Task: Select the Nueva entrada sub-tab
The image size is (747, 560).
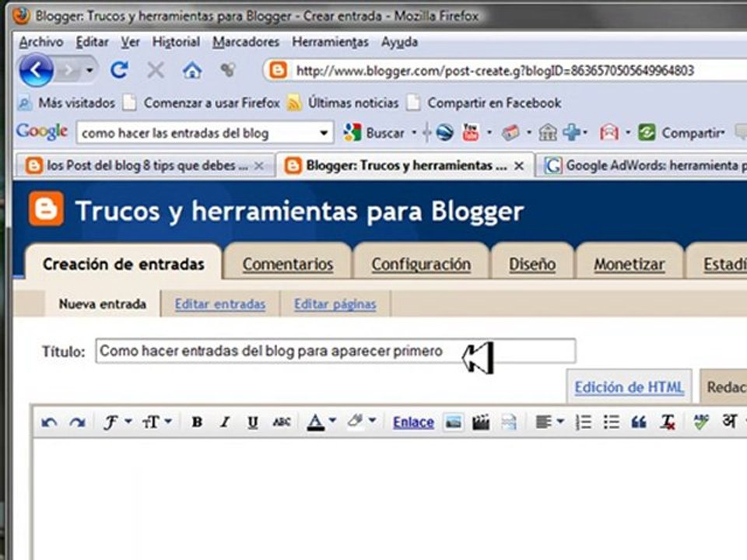Action: [x=103, y=304]
